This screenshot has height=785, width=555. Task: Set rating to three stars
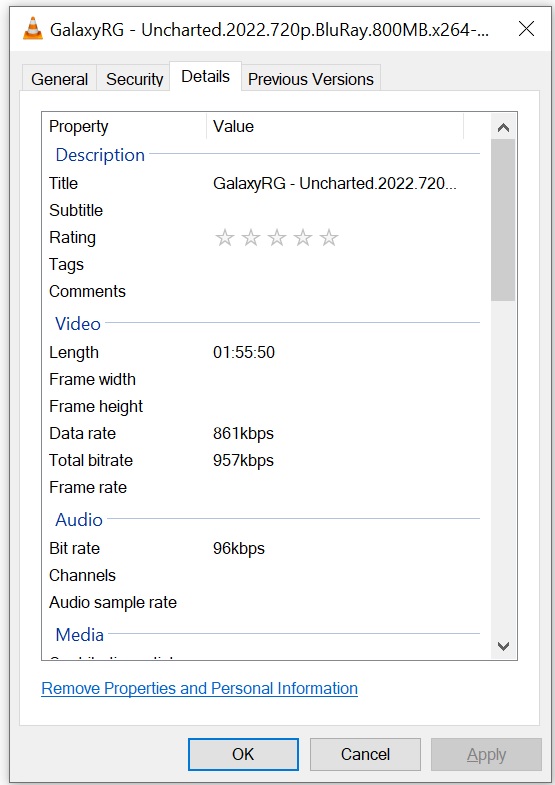[277, 237]
